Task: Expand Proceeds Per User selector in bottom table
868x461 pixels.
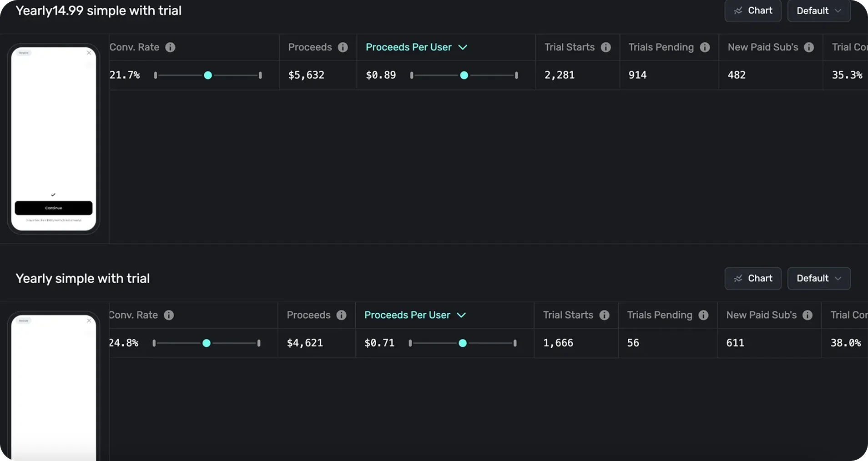Action: point(461,315)
